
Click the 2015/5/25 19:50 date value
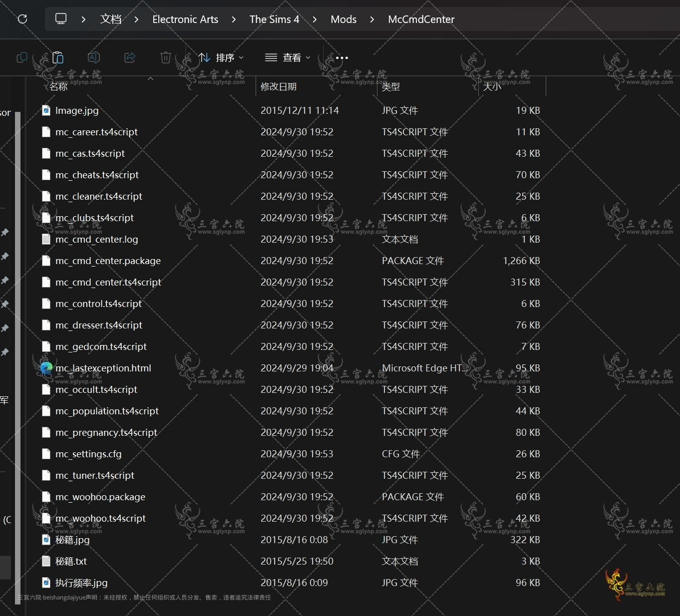297,561
